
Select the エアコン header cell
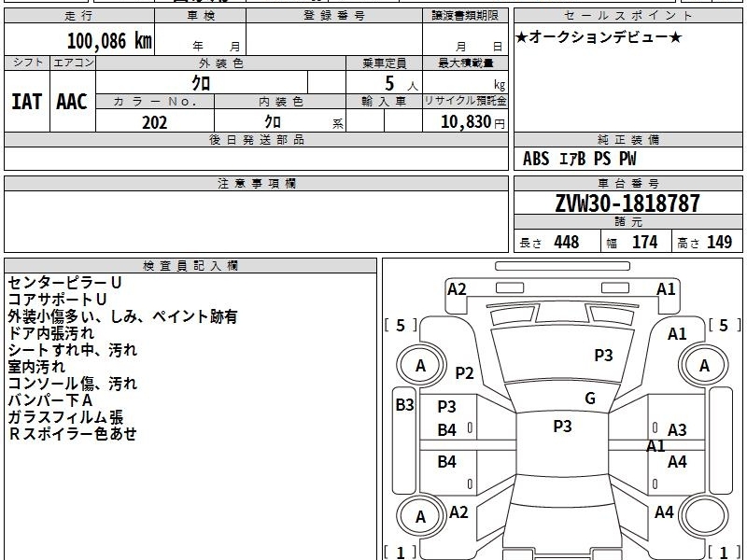73,63
